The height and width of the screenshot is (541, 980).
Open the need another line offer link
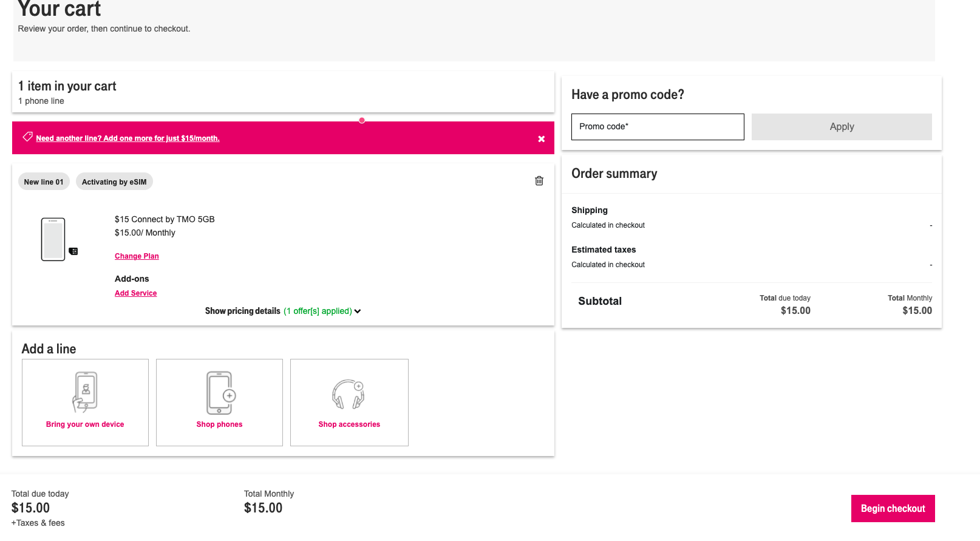128,138
